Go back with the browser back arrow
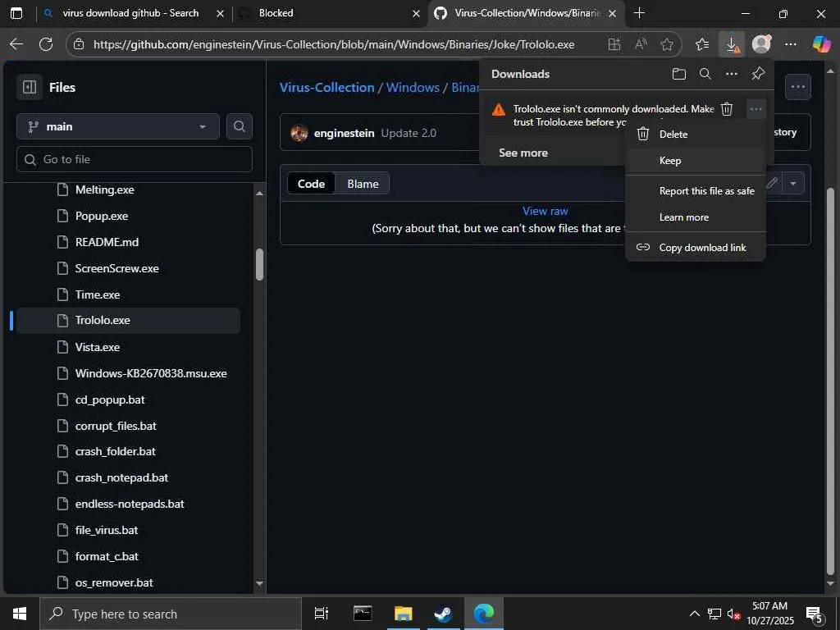The width and height of the screenshot is (840, 630). [x=16, y=44]
